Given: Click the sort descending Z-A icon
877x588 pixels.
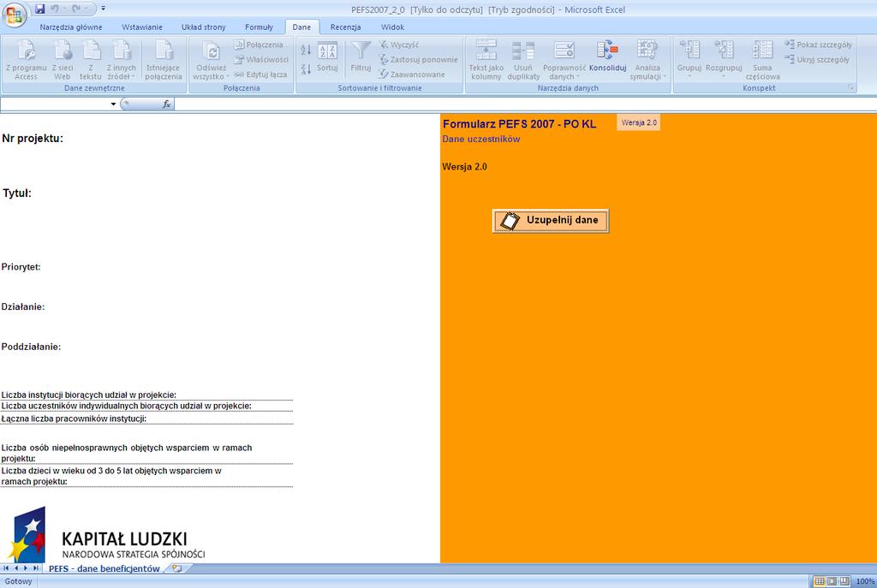Looking at the screenshot, I should click(306, 69).
